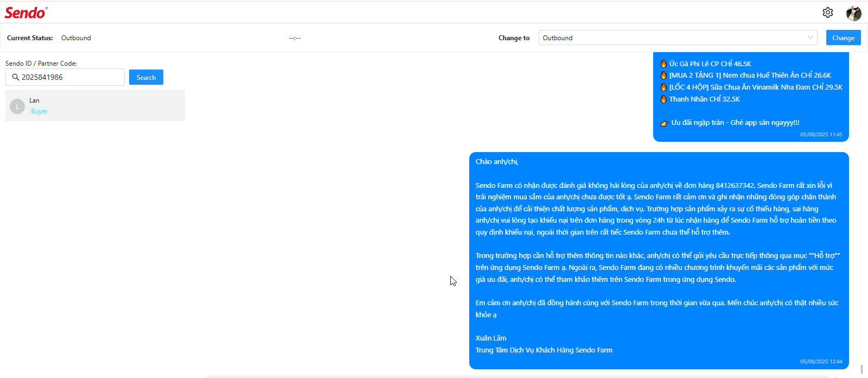
Task: Click the status dropdown chevron arrow
Action: [x=810, y=37]
